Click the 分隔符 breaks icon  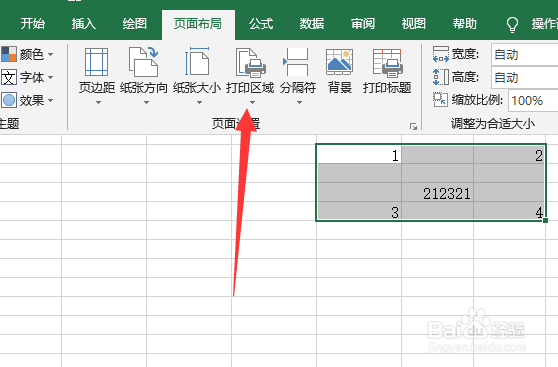295,62
